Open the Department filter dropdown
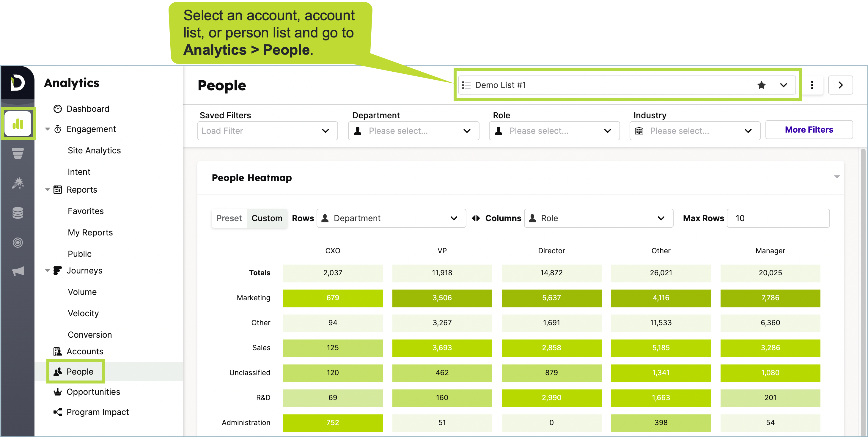The height and width of the screenshot is (437, 868). (x=413, y=131)
